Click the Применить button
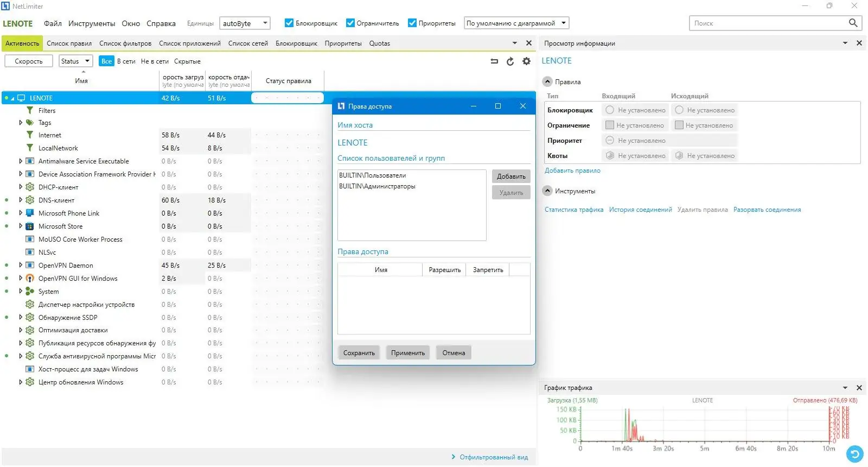 [408, 353]
